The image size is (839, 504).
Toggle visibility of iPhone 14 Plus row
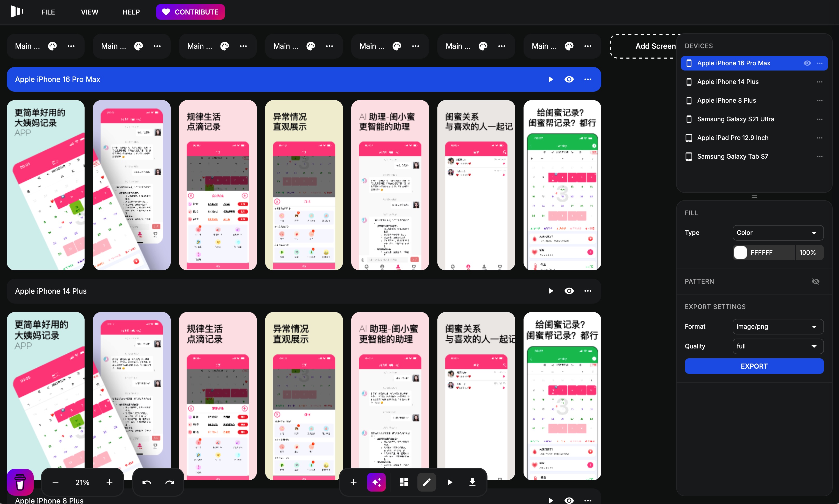(x=569, y=291)
